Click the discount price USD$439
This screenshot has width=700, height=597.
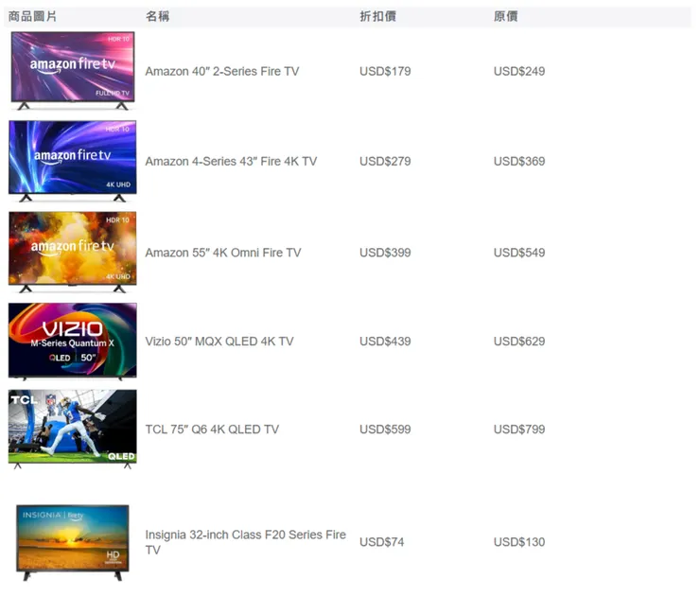tap(385, 342)
